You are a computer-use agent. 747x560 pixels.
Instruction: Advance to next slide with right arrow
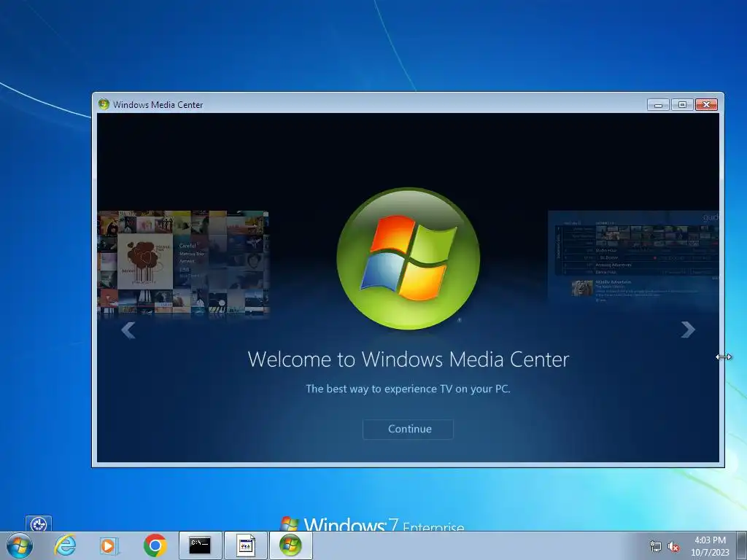tap(688, 330)
